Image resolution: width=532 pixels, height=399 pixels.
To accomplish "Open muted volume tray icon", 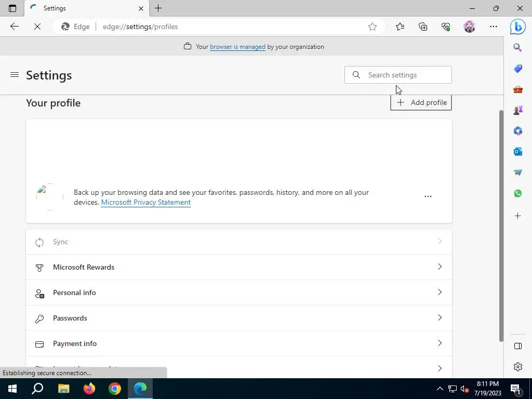I will [x=464, y=389].
